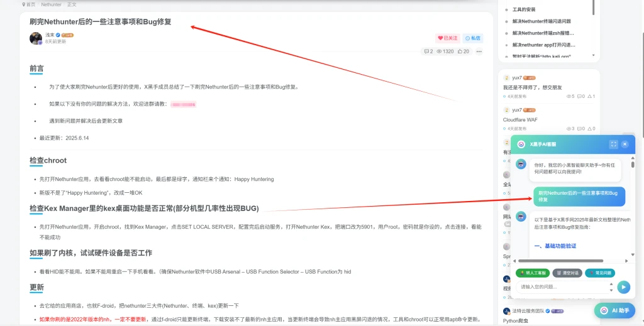The width and height of the screenshot is (644, 326).
Task: Click the 首页 breadcrumb link
Action: (x=30, y=4)
